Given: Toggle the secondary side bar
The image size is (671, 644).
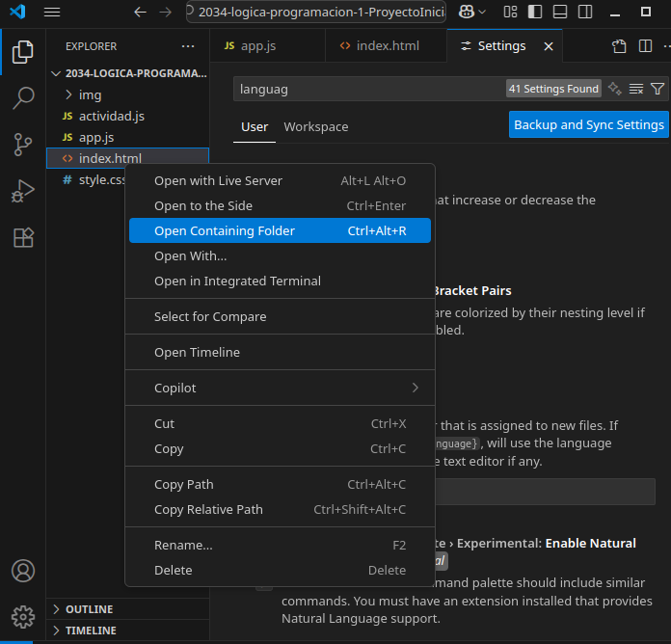Looking at the screenshot, I should (585, 12).
